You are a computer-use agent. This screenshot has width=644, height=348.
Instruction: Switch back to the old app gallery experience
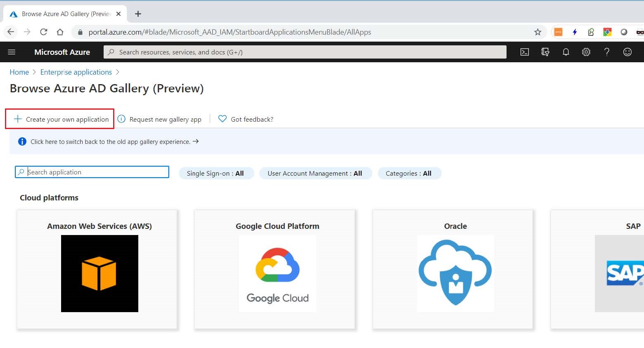[x=114, y=141]
